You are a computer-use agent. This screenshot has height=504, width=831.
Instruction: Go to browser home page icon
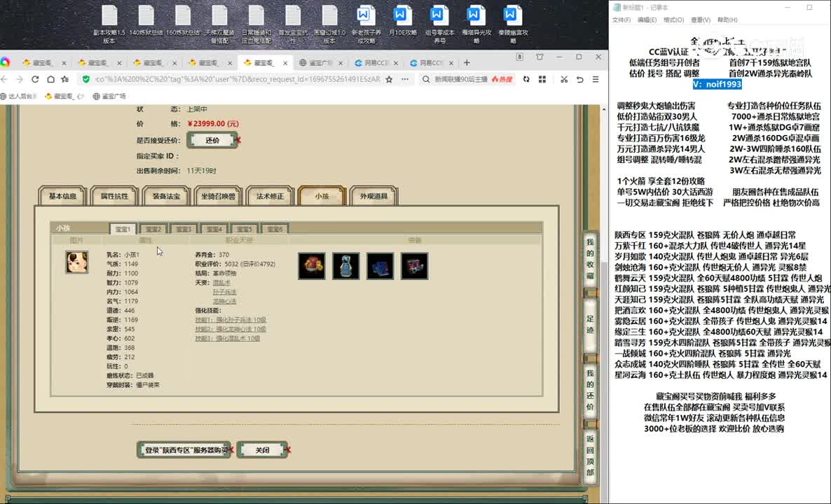click(x=50, y=79)
